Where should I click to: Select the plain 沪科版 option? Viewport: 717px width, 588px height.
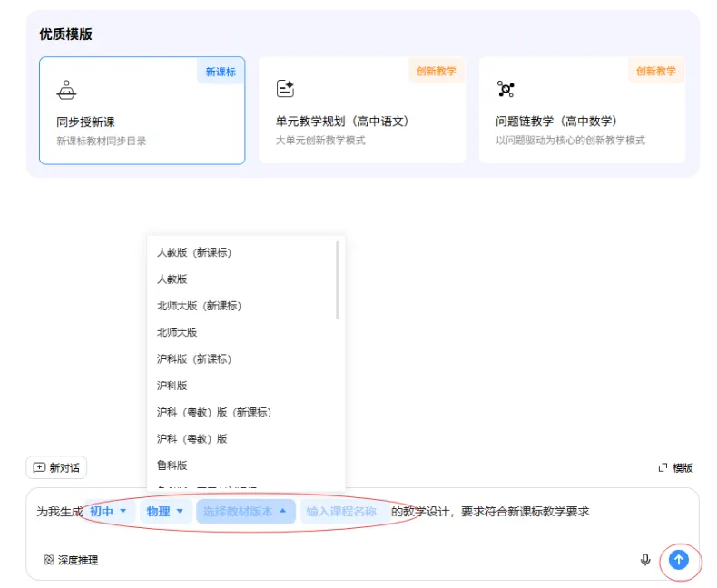[246, 386]
